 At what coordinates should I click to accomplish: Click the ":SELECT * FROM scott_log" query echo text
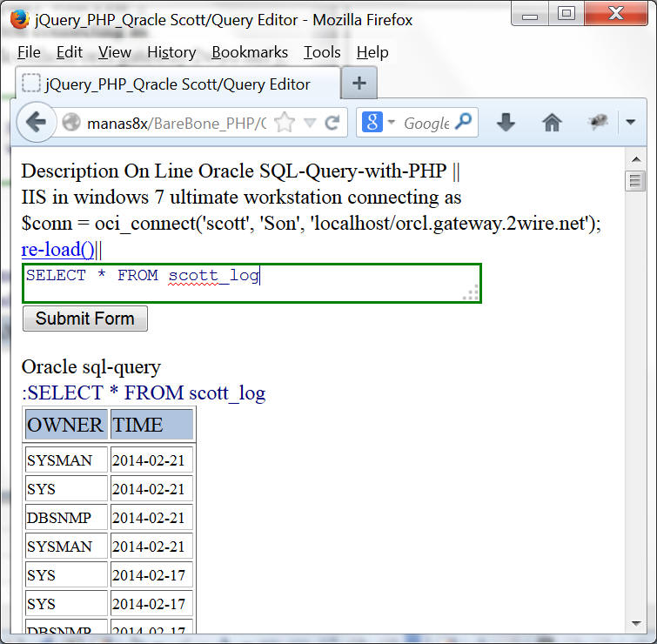pyautogui.click(x=144, y=393)
